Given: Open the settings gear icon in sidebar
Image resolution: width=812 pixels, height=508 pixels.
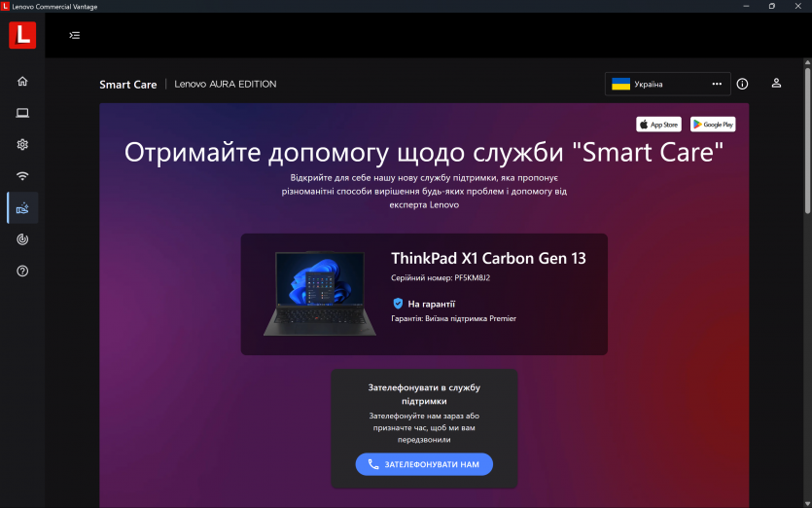Looking at the screenshot, I should point(22,145).
